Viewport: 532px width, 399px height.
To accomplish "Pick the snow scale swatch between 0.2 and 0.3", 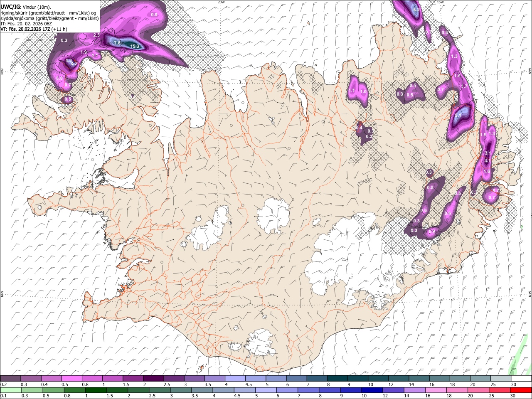I will (x=10, y=378).
